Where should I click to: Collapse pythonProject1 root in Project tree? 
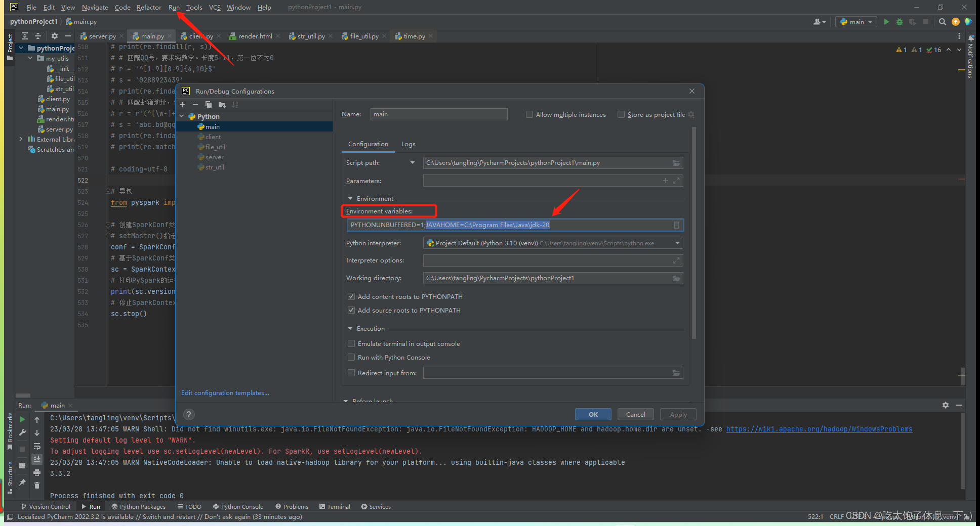pyautogui.click(x=21, y=48)
